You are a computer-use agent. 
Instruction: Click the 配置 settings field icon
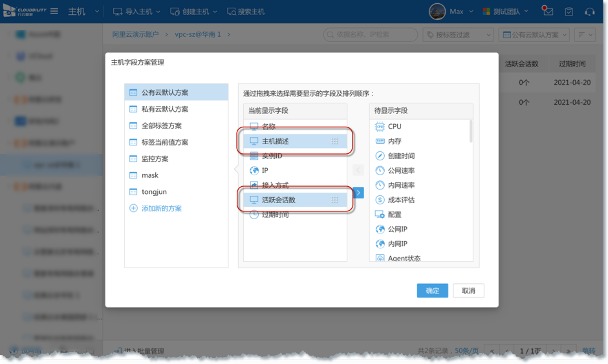pos(380,215)
